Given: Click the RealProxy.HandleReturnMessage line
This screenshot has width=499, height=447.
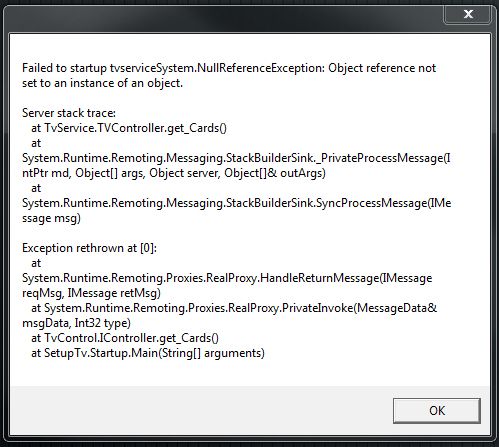Looking at the screenshot, I should 227,278.
